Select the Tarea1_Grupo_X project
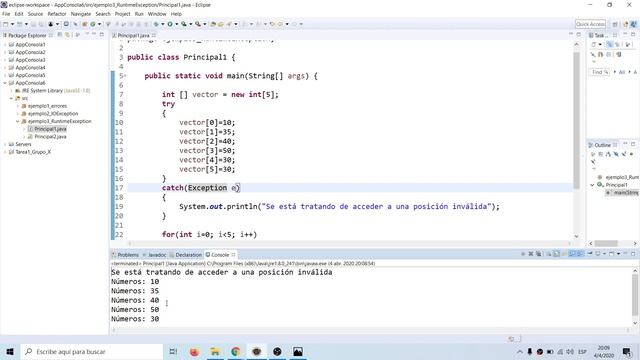Screen dimensions: 640x360 [33, 152]
